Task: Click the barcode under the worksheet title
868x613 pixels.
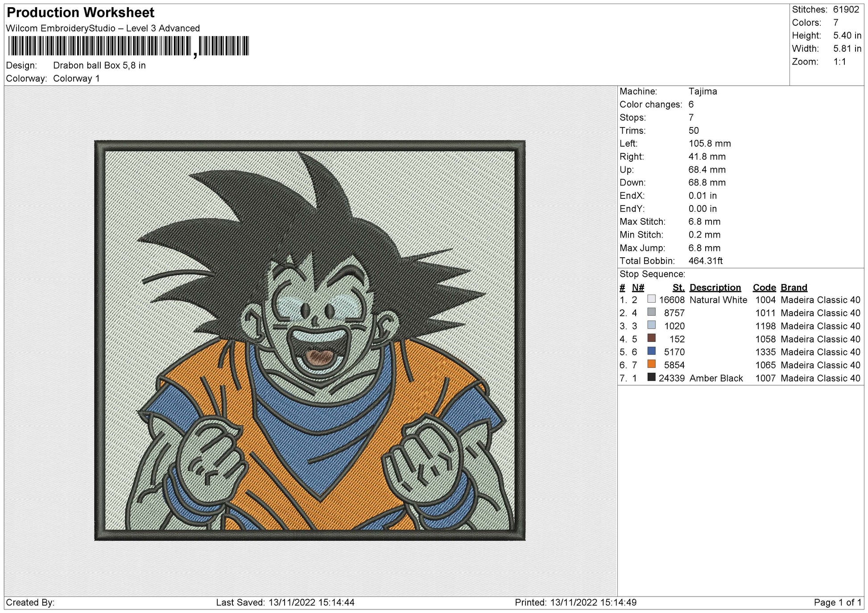Action: [x=128, y=46]
